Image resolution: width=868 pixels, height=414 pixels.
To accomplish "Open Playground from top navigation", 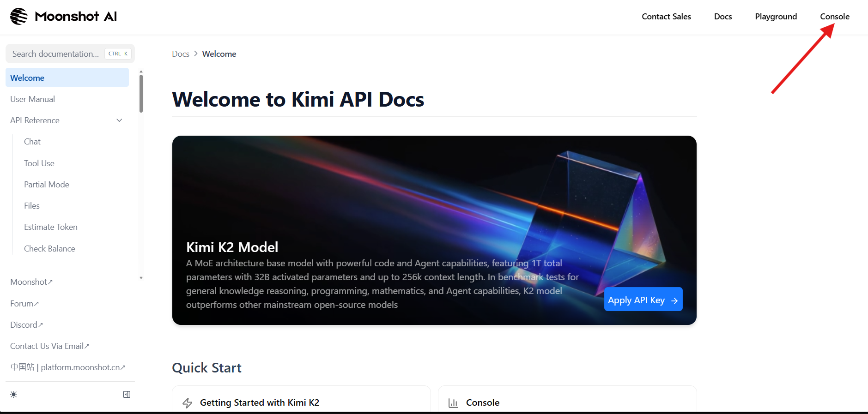I will coord(776,17).
